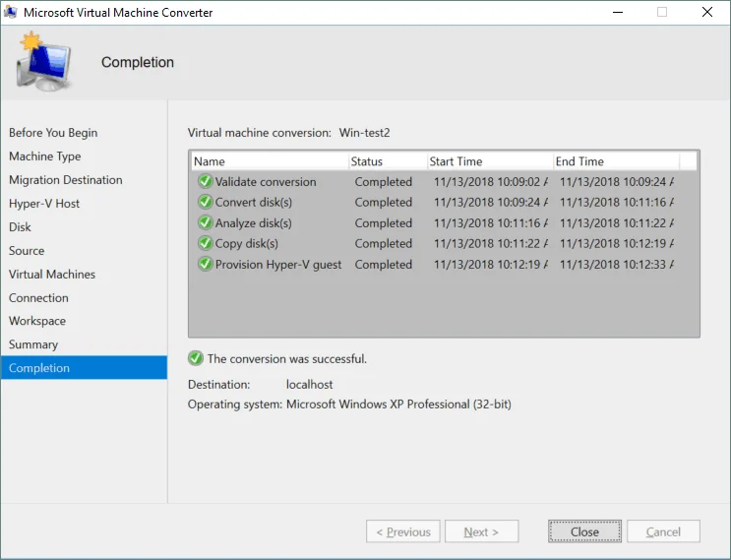
Task: Click the success check icon beside conversion message
Action: (x=196, y=358)
